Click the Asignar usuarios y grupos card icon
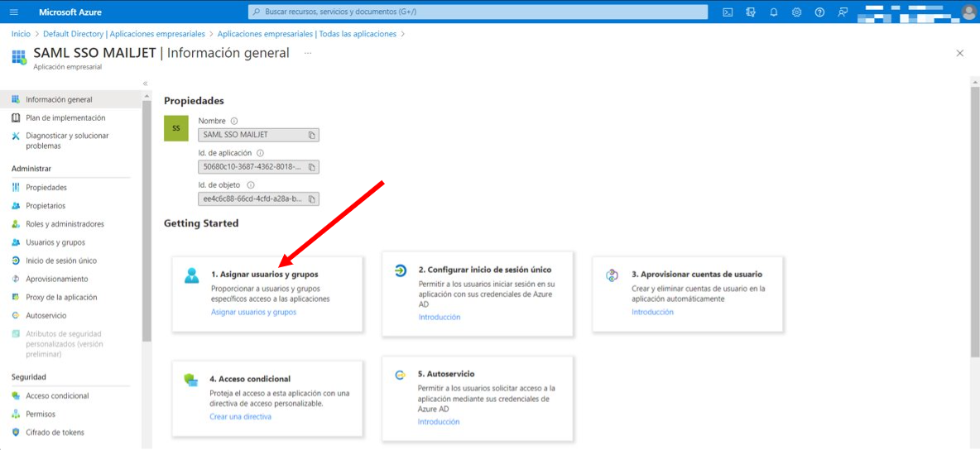The width and height of the screenshot is (980, 450). coord(191,275)
